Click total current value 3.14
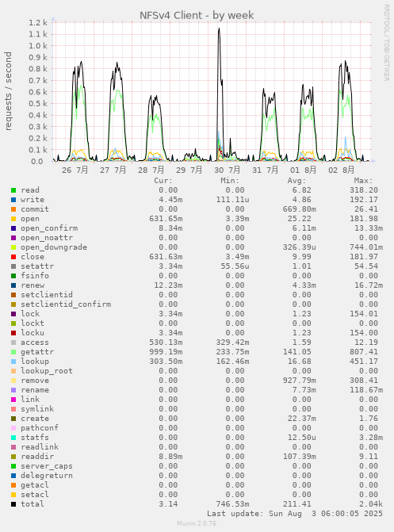 (x=168, y=504)
